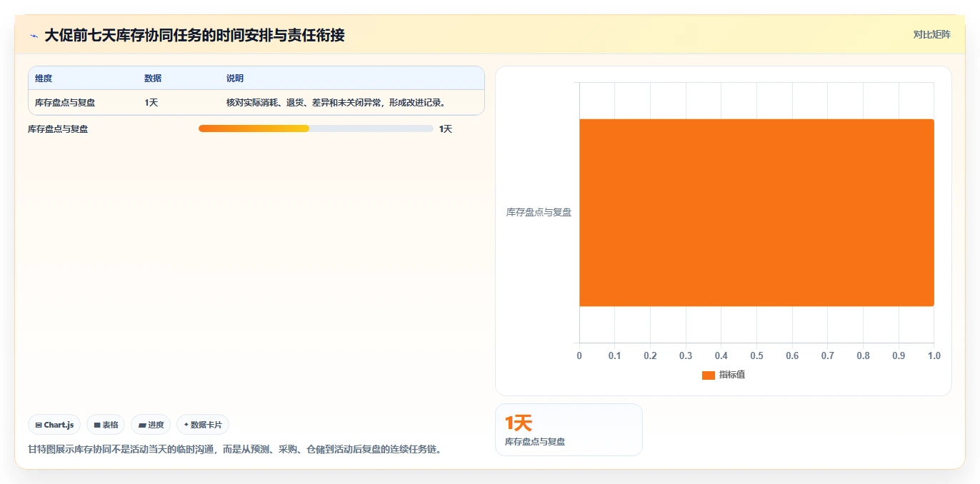This screenshot has height=484, width=980.
Task: Click the 表格 tag chip
Action: tap(106, 425)
